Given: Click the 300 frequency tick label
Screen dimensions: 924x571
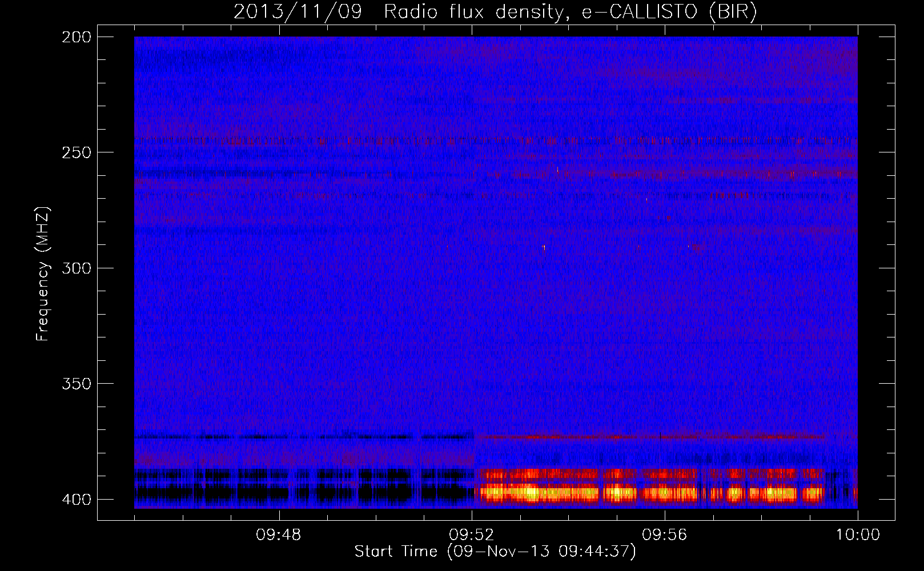Looking at the screenshot, I should [x=77, y=268].
